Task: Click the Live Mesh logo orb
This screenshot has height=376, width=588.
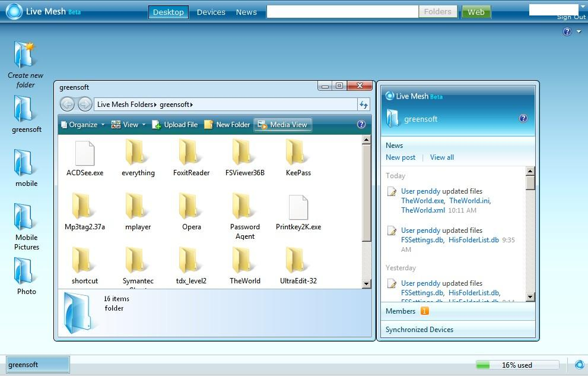Action: pos(14,11)
